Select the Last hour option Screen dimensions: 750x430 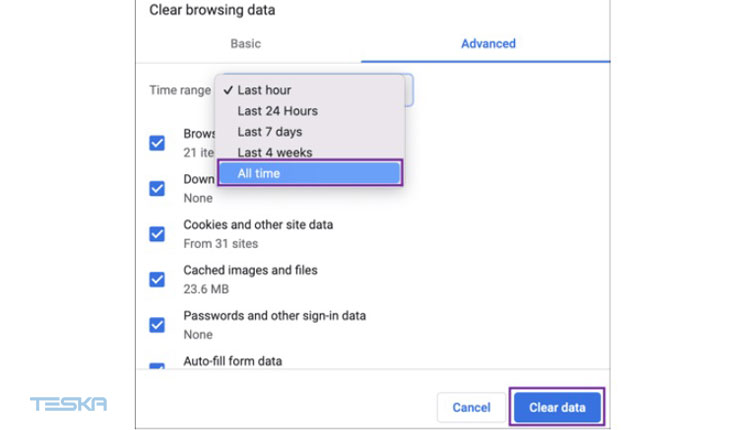click(264, 90)
